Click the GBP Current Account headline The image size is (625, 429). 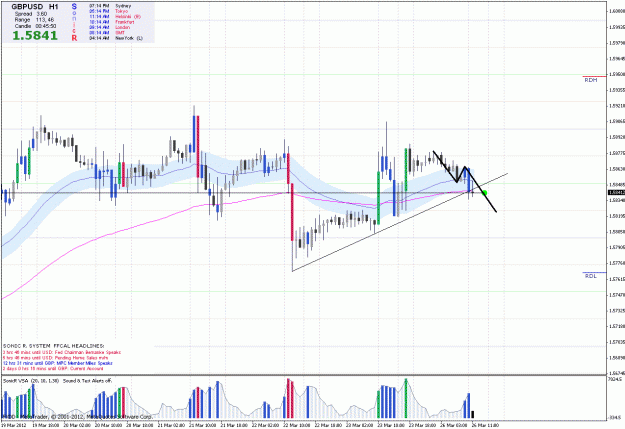pyautogui.click(x=53, y=368)
